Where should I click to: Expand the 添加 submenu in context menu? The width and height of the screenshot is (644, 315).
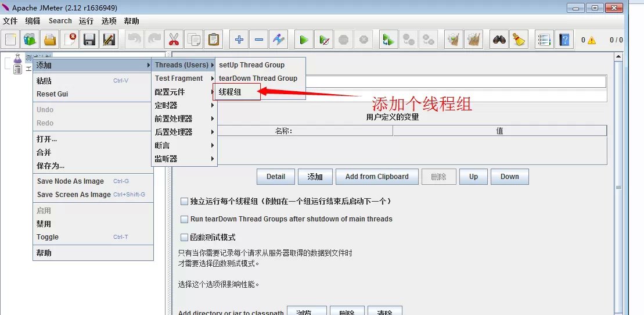[92, 65]
